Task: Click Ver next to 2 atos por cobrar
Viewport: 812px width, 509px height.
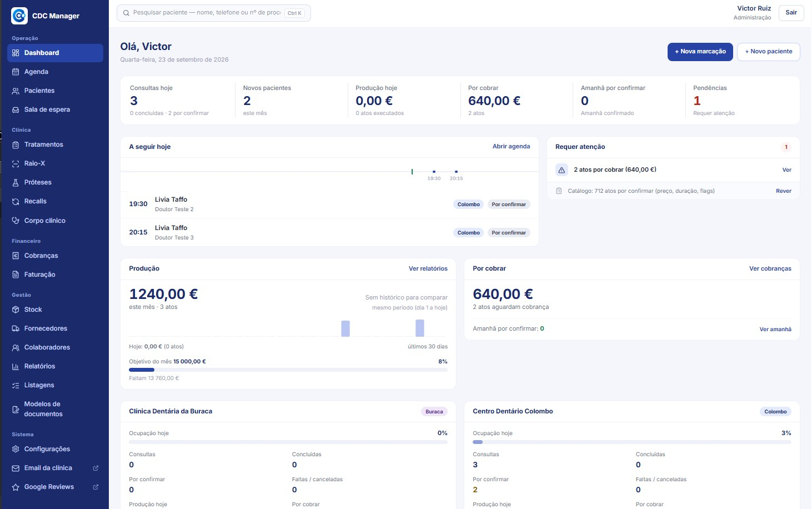Action: coord(787,170)
